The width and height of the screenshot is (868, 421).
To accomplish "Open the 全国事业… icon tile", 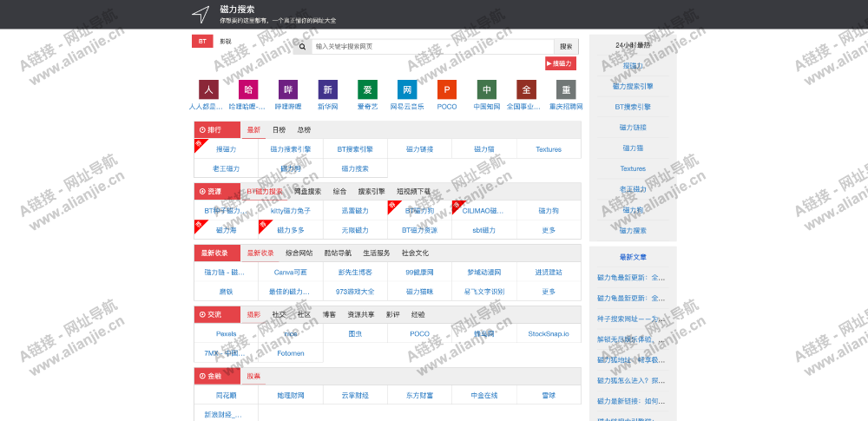I will tap(527, 89).
